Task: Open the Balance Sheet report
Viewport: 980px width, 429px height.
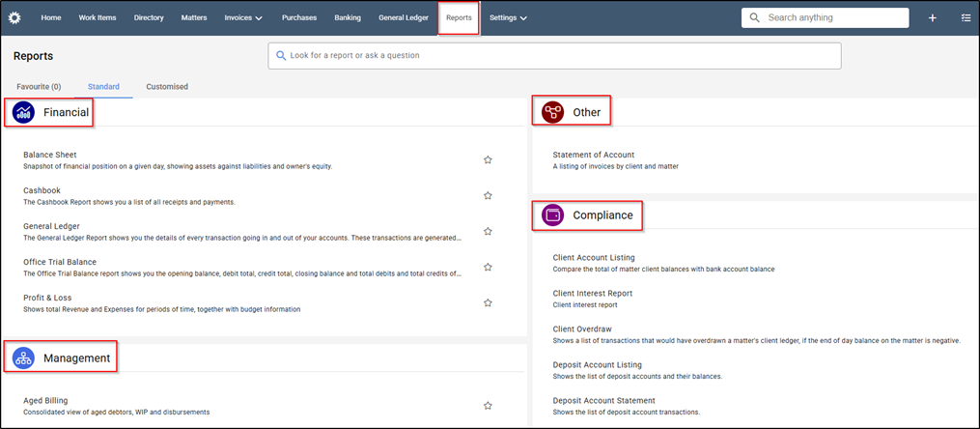Action: 50,155
